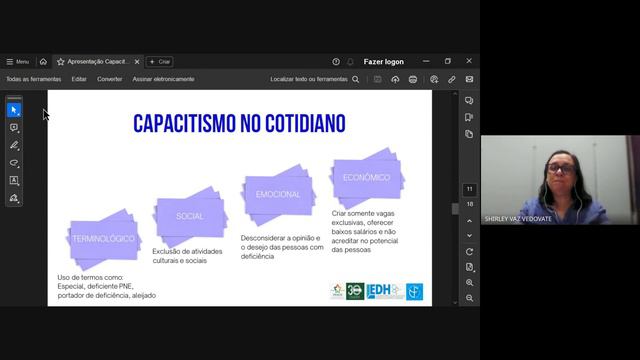Click text 'Criar somente vagas exclusivas'
The image size is (640, 360).
[362, 218]
